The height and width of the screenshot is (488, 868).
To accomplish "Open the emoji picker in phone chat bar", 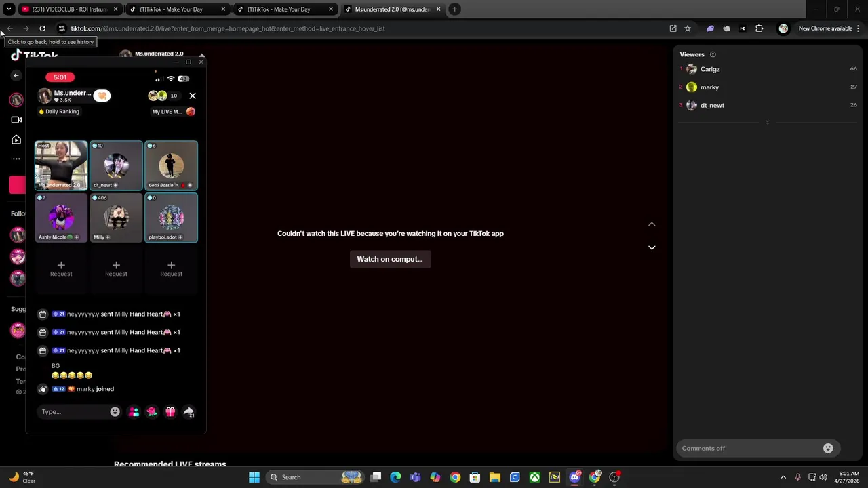I will tap(115, 411).
